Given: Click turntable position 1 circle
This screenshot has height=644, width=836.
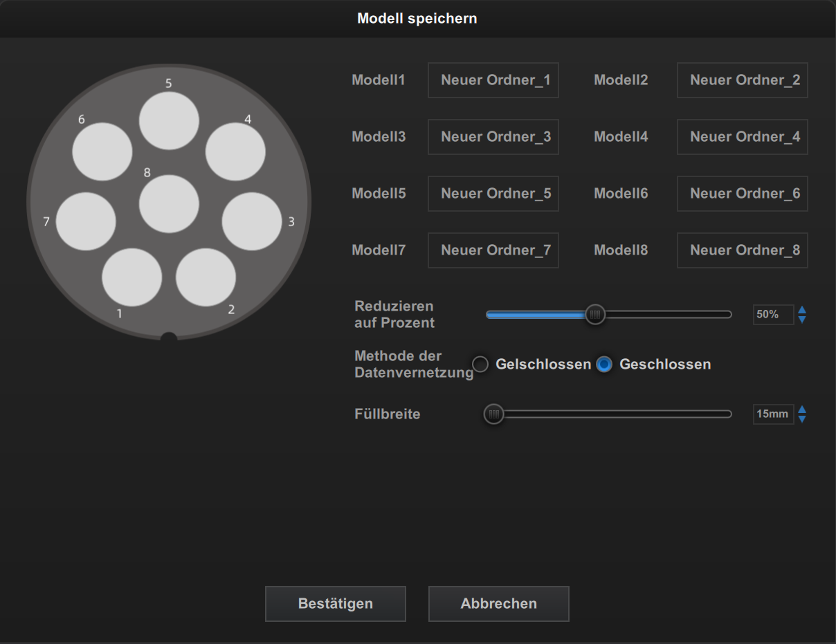Looking at the screenshot, I should [x=131, y=277].
